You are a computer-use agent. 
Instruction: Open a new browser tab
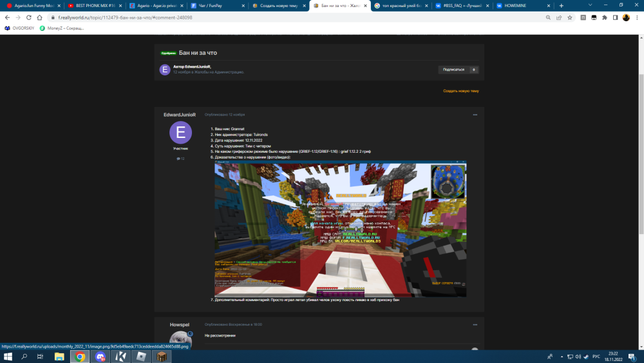tap(562, 6)
